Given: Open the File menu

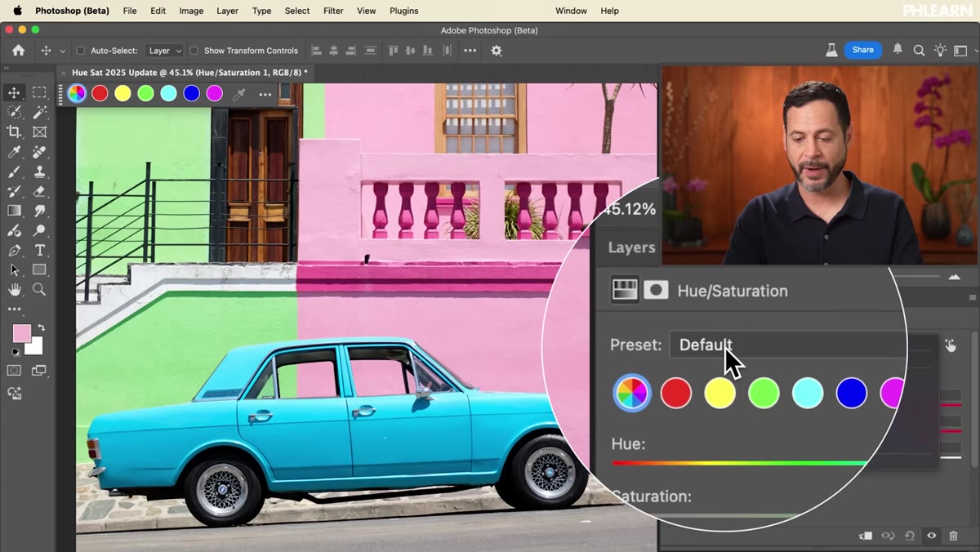Looking at the screenshot, I should tap(130, 11).
